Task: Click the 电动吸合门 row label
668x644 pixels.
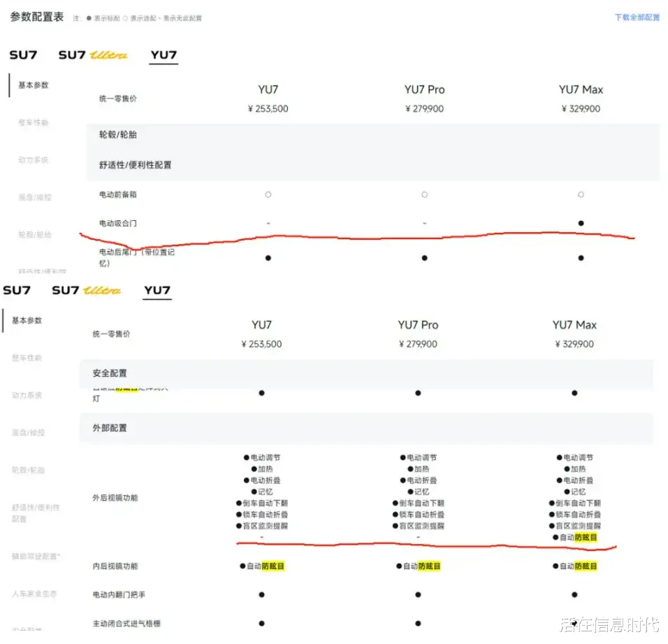Action: 118,223
